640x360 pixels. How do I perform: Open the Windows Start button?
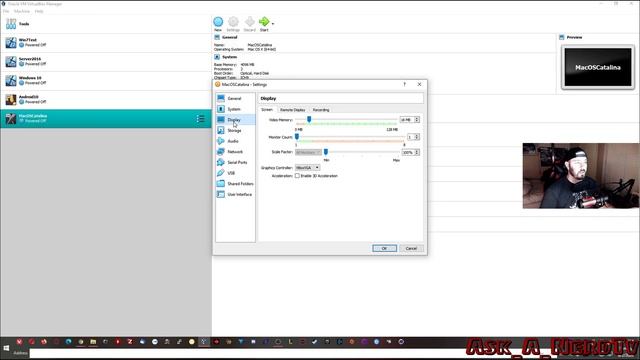[x=6, y=348]
